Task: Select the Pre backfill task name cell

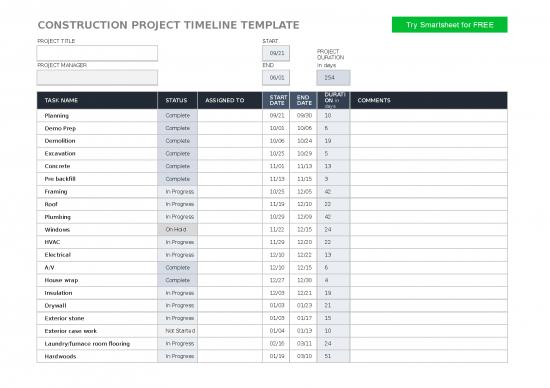Action: pyautogui.click(x=97, y=179)
